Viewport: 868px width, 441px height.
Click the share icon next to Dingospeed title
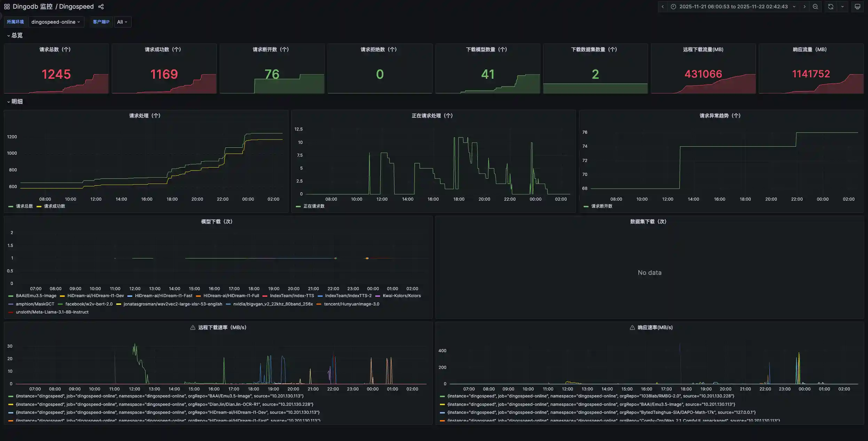pos(101,6)
